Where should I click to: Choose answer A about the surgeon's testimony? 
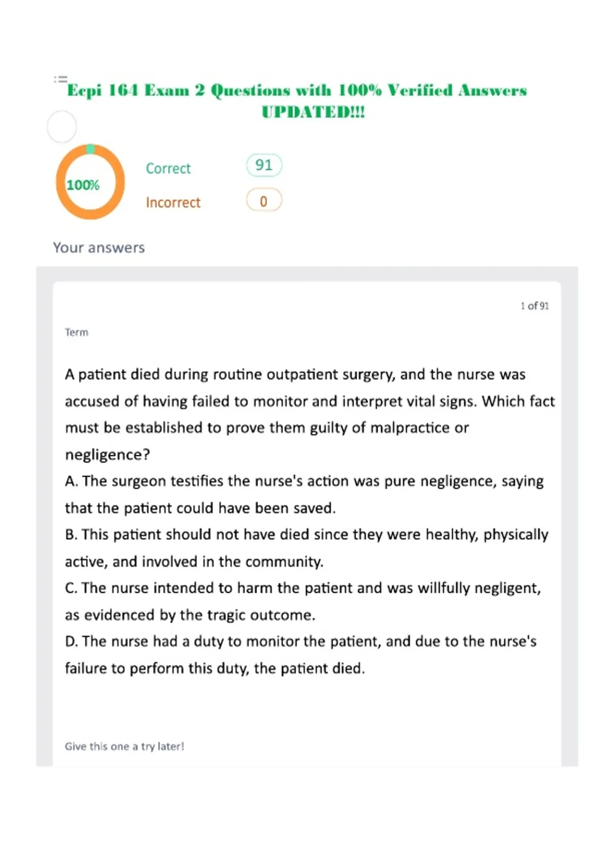coord(304,494)
